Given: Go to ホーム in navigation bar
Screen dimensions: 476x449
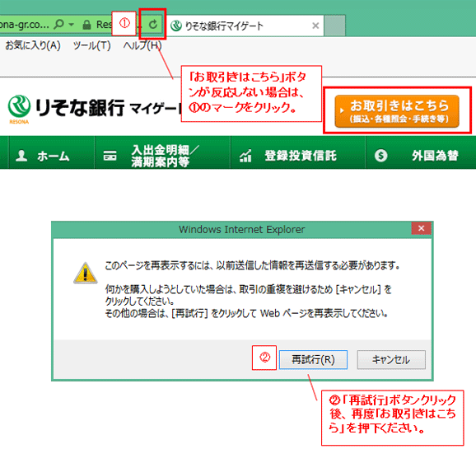Looking at the screenshot, I should (52, 152).
